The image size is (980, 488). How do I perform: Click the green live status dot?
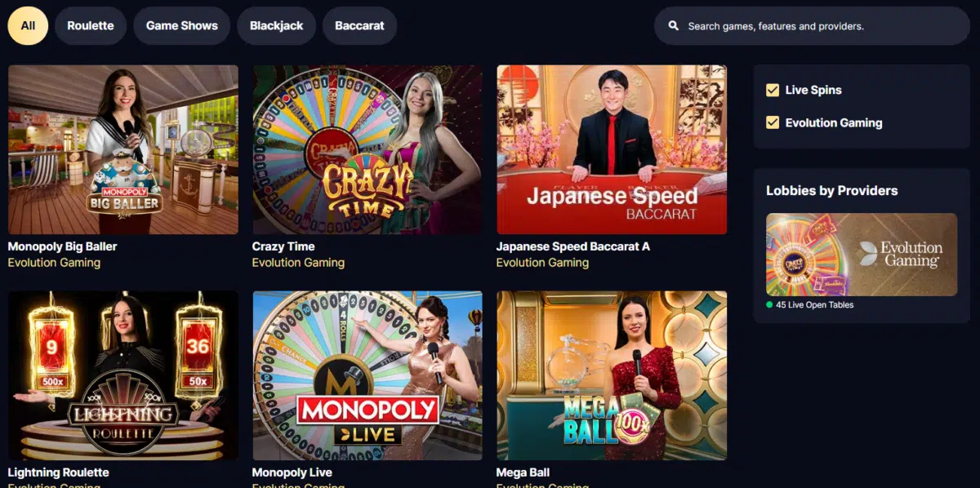[769, 305]
